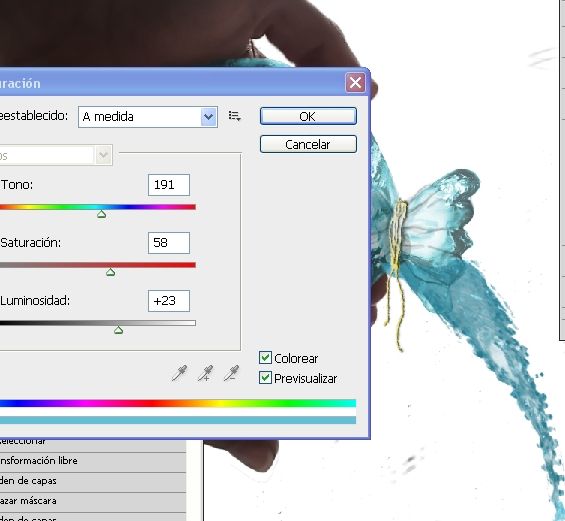Screen dimensions: 565x521
Task: Click the Tono label text
Action: pos(17,185)
